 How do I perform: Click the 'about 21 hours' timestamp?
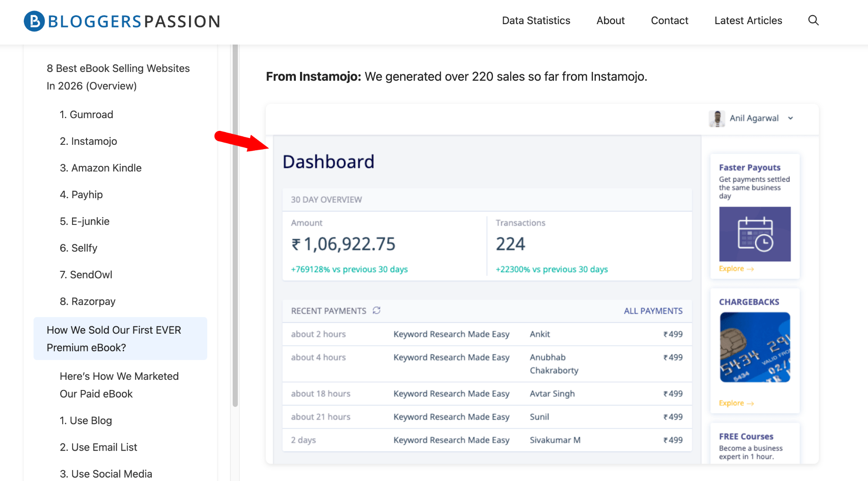pos(320,417)
